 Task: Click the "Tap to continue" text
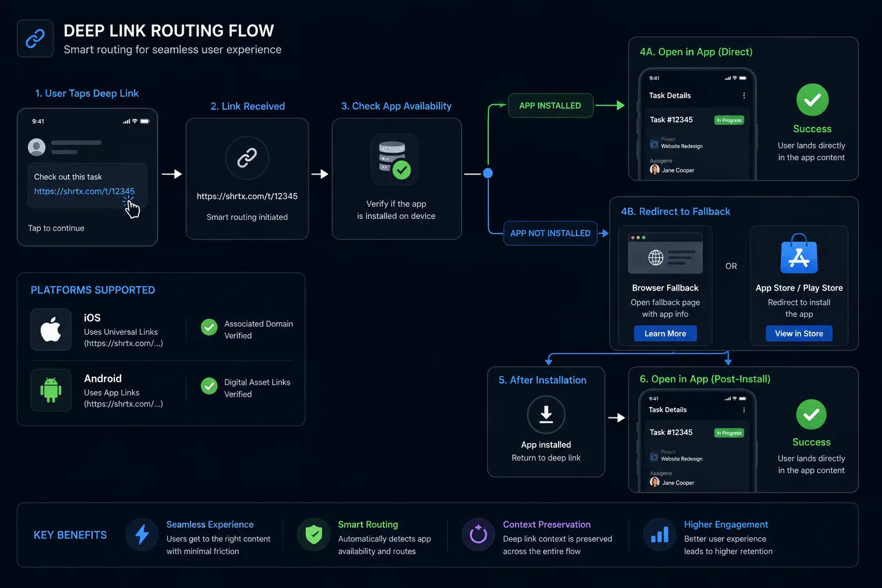56,228
